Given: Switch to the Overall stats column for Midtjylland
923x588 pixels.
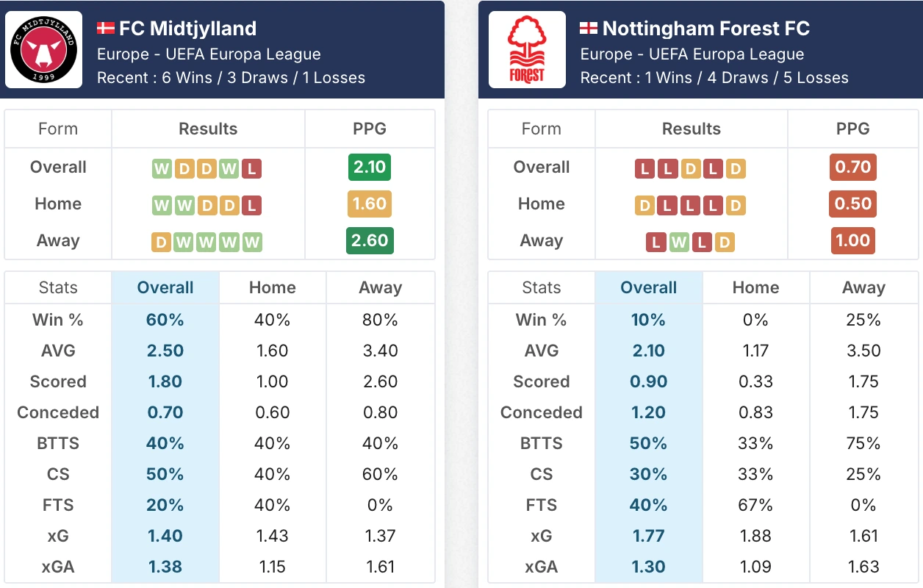Looking at the screenshot, I should coord(165,287).
